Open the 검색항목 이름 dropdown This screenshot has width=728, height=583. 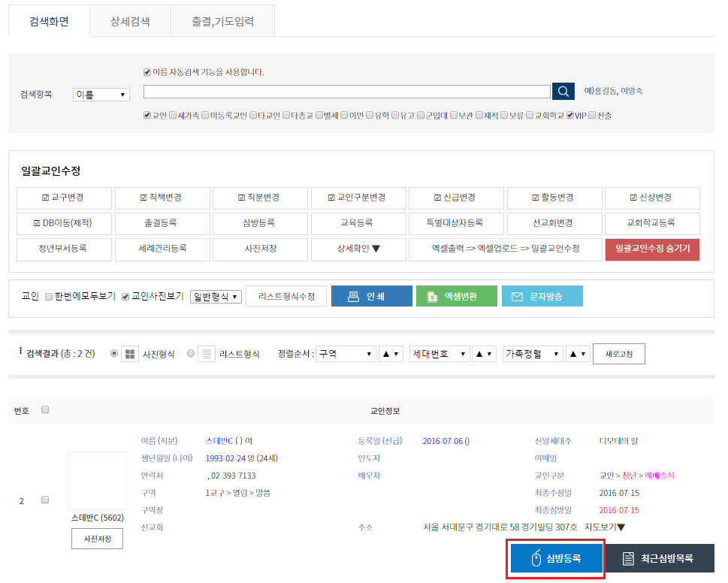(x=101, y=95)
